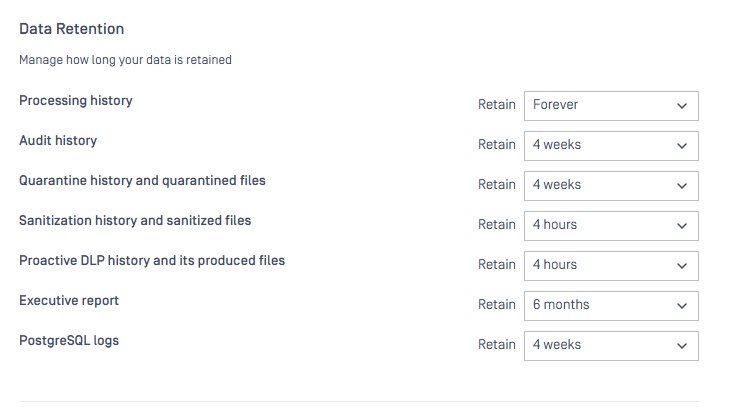Image resolution: width=742 pixels, height=409 pixels.
Task: Open Executive report '6 months' retention dropdown
Action: click(600, 305)
